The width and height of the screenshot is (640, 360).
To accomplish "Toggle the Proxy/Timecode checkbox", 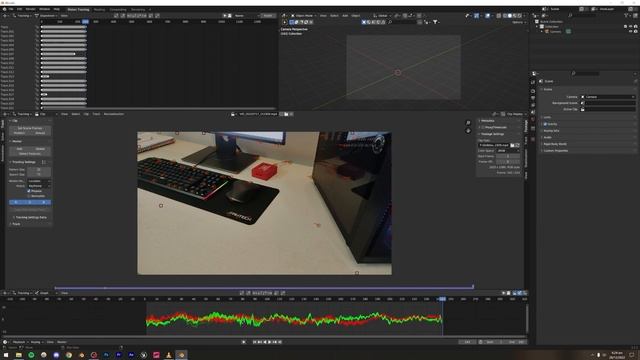I will pos(483,127).
